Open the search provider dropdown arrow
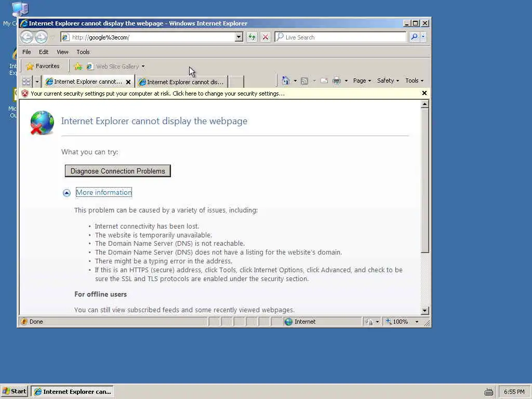The height and width of the screenshot is (399, 532). coord(423,37)
